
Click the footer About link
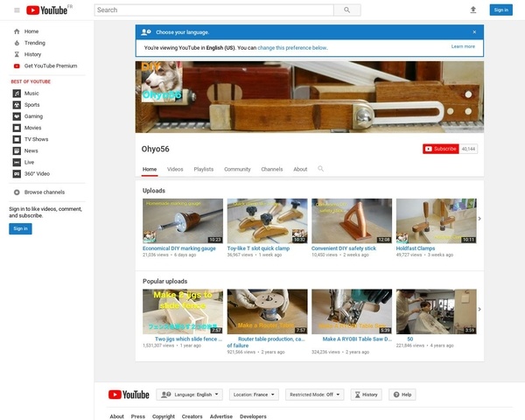coord(117,416)
